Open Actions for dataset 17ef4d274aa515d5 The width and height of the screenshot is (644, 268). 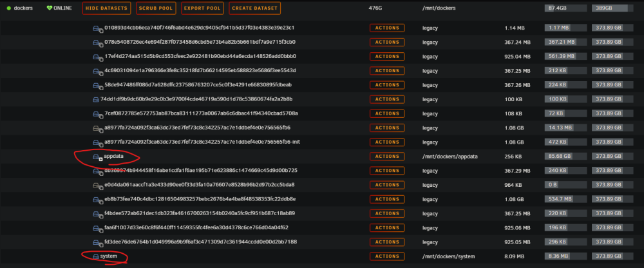[387, 56]
